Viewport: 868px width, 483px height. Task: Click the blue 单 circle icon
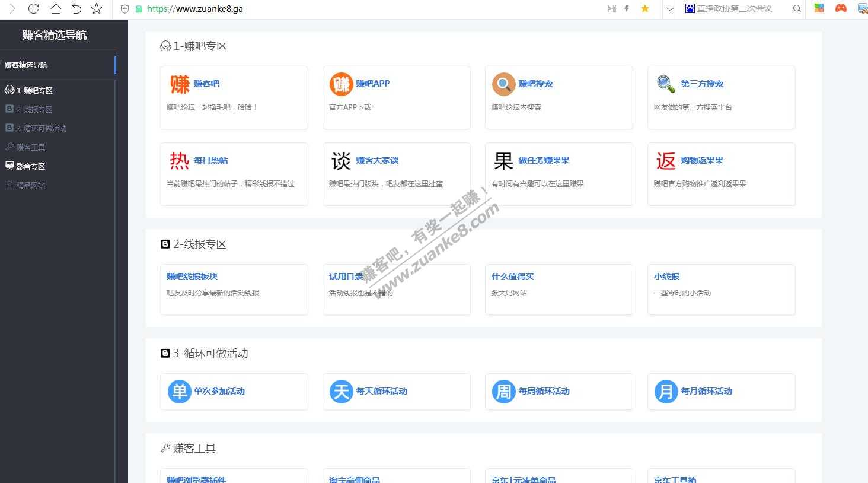(179, 392)
